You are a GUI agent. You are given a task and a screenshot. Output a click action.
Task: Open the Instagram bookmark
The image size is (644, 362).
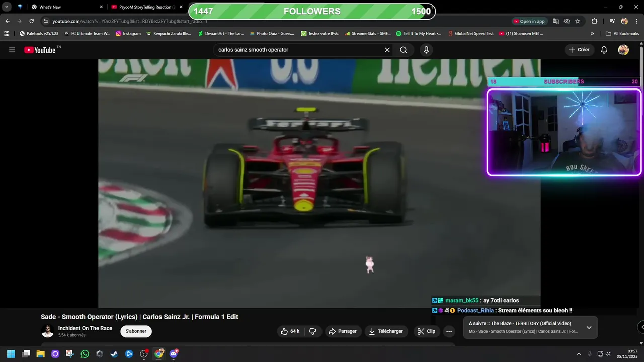[128, 34]
